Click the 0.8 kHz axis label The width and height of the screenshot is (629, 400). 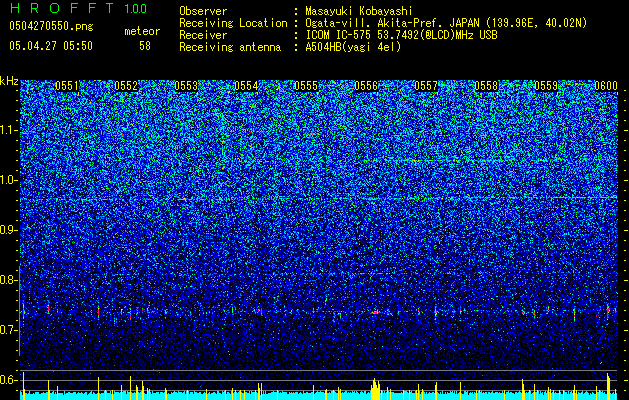(9, 280)
